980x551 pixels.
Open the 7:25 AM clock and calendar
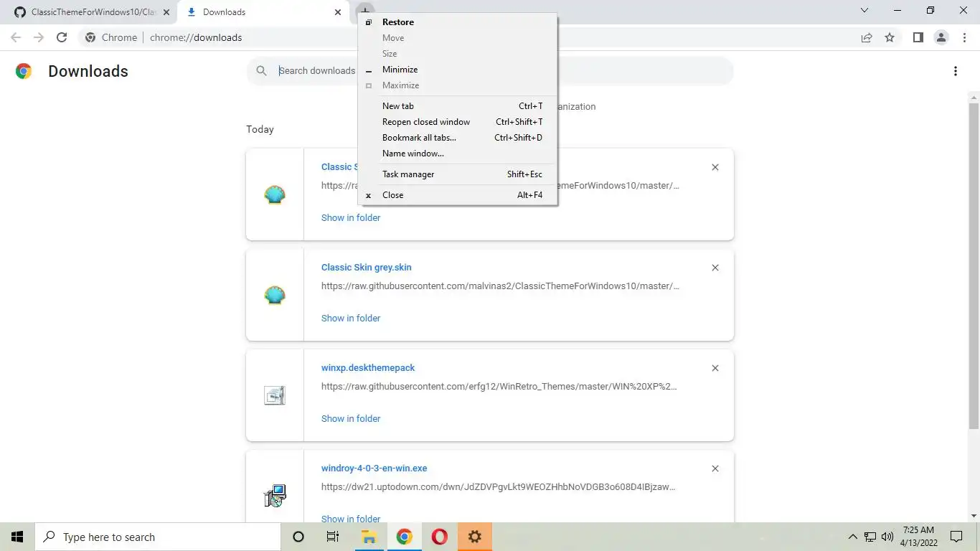click(x=920, y=537)
